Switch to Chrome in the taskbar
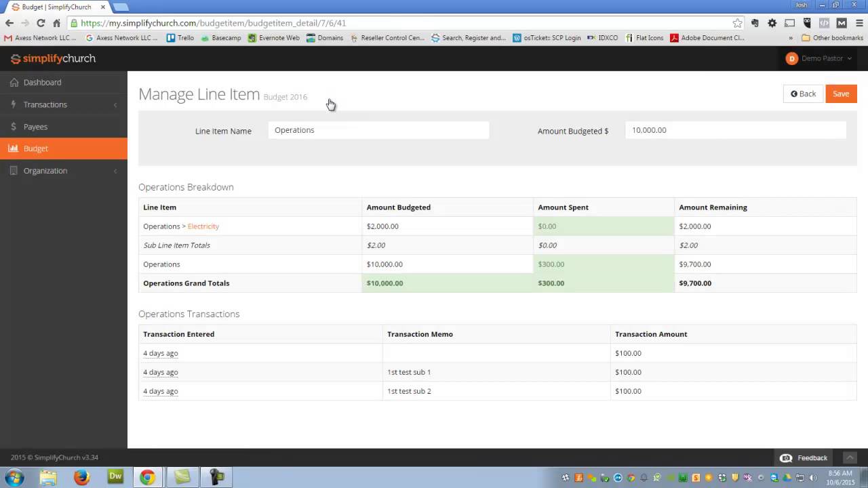 [147, 477]
